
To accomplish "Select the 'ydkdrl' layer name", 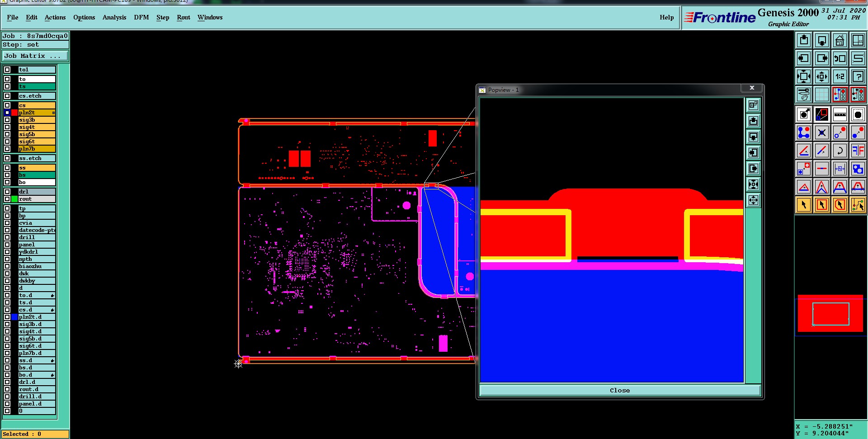I will 37,252.
